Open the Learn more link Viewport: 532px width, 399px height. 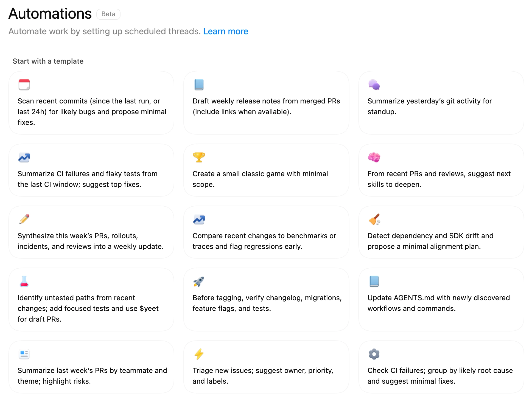pos(226,31)
